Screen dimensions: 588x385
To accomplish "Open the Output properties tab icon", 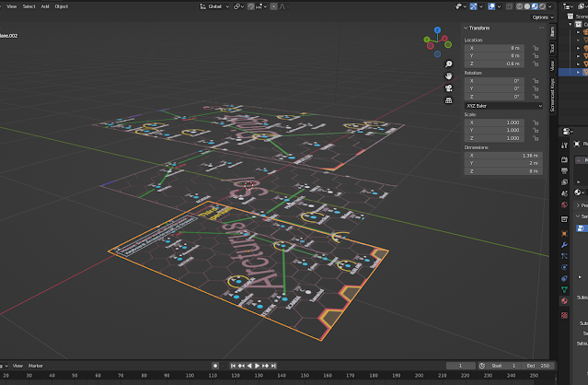I will [x=564, y=171].
